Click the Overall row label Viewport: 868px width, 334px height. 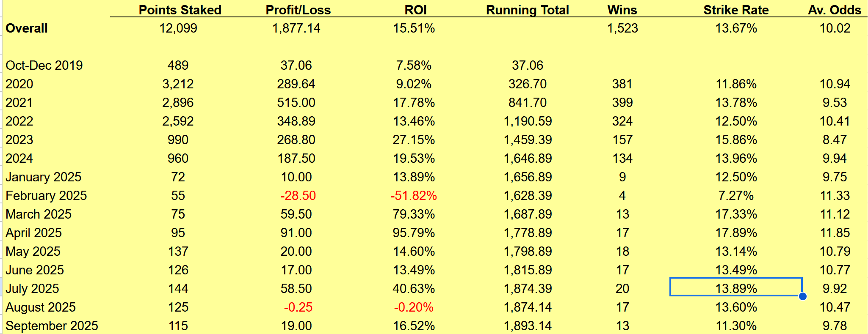pyautogui.click(x=27, y=28)
